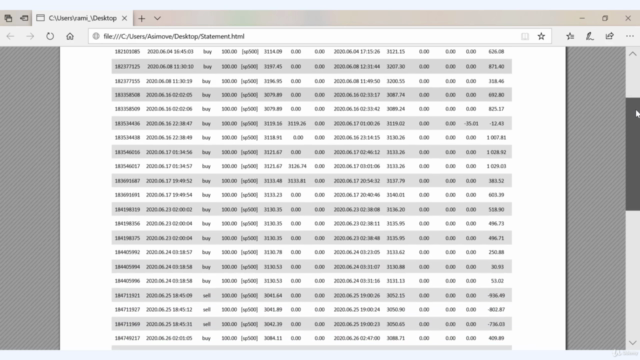640x360 pixels.
Task: Click profit value 1 028.92
Action: click(x=496, y=152)
